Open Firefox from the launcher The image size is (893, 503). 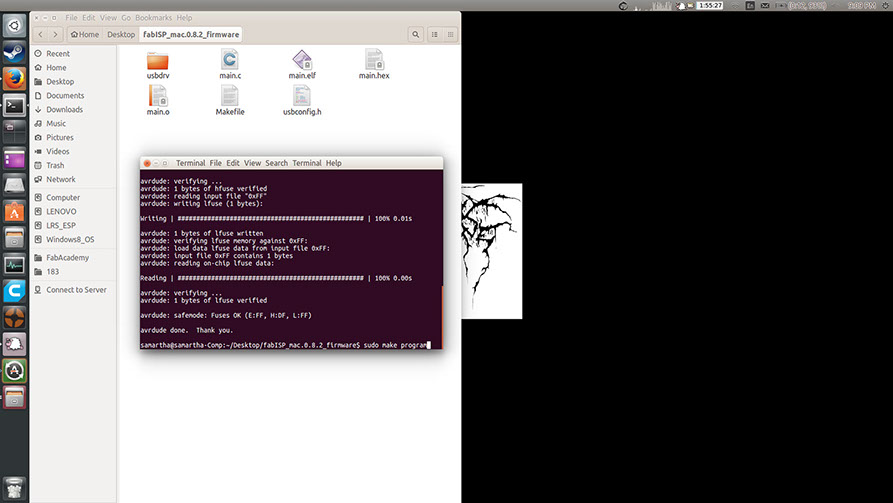click(14, 79)
